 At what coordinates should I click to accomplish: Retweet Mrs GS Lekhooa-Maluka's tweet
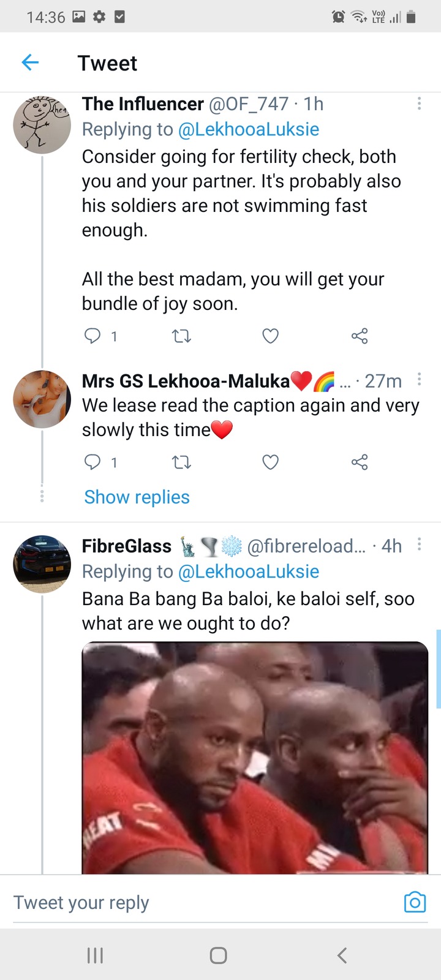[x=181, y=462]
